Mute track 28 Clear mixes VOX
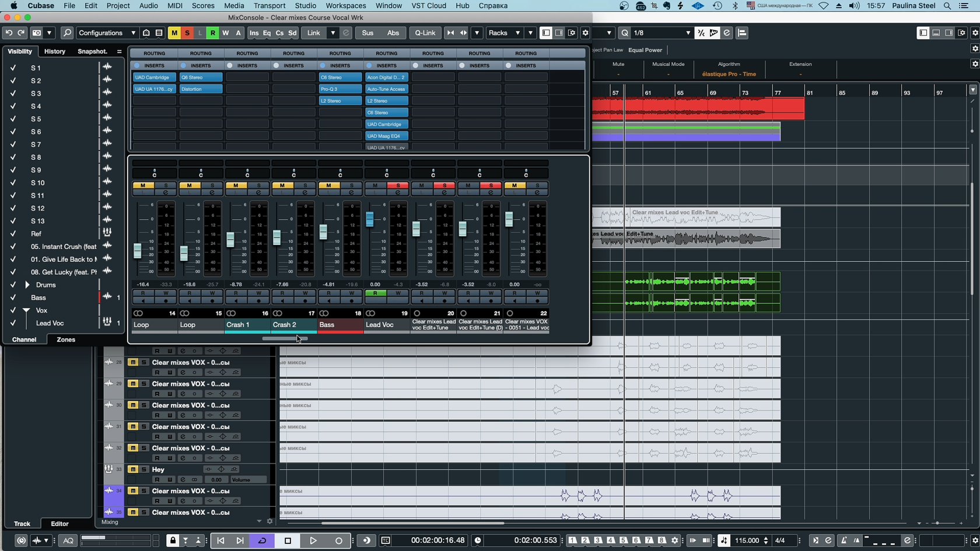The image size is (980, 551). pyautogui.click(x=133, y=363)
